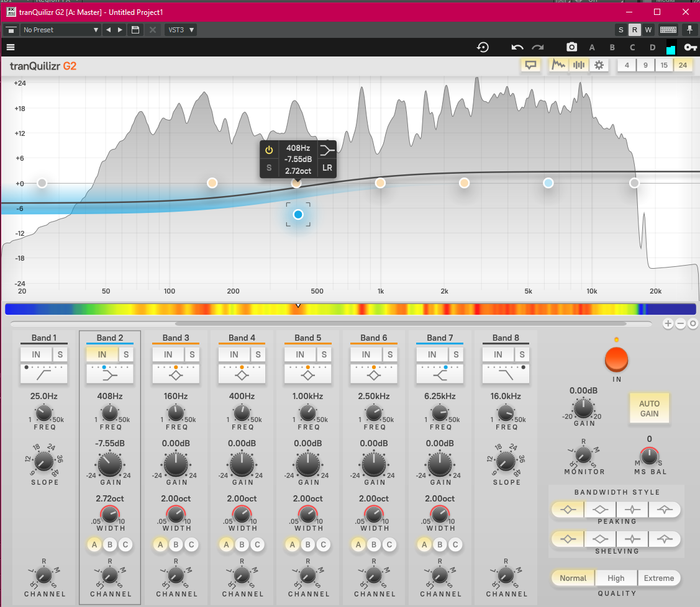Screen dimensions: 700x607
Task: Click the zoom in plus icon
Action: [668, 324]
